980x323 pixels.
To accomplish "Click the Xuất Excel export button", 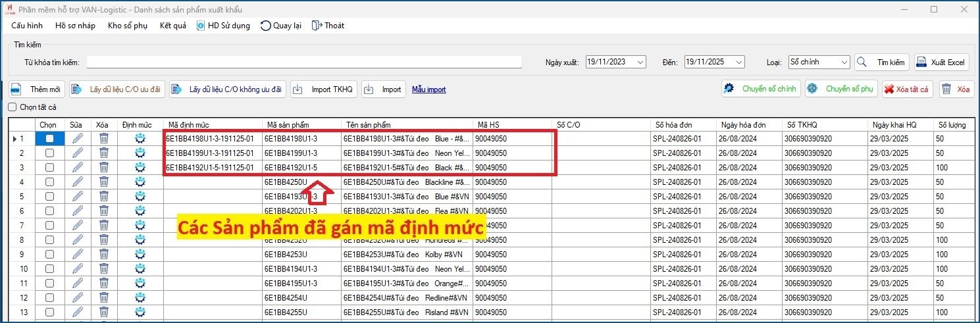I will point(941,62).
